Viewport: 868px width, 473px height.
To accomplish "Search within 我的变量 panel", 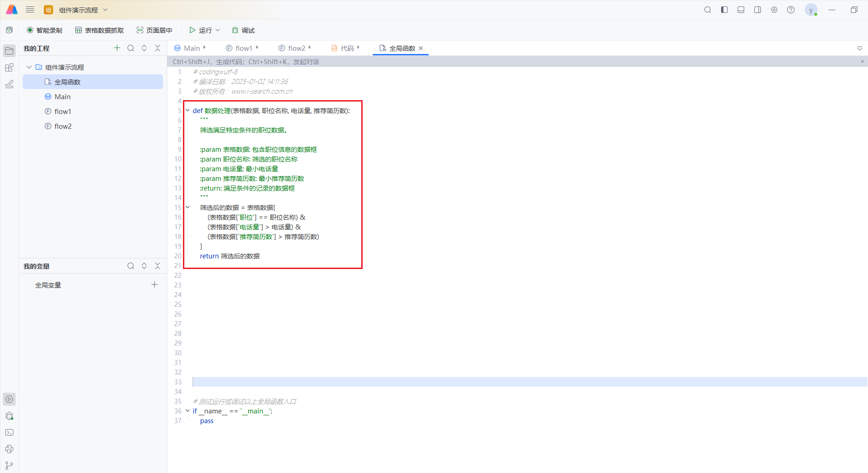I will click(131, 266).
